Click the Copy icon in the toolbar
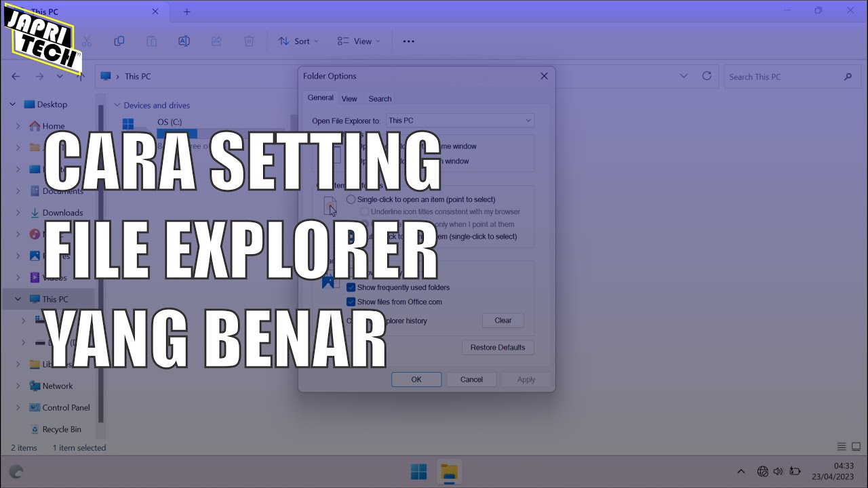This screenshot has height=488, width=868. coord(119,41)
